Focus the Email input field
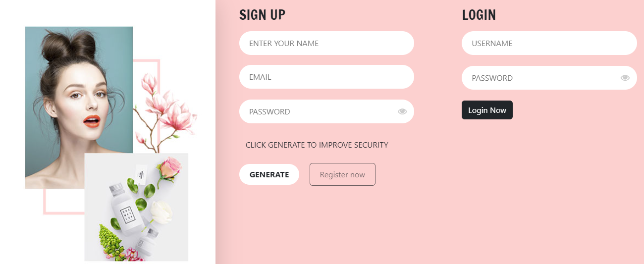This screenshot has width=644, height=264. (x=326, y=77)
